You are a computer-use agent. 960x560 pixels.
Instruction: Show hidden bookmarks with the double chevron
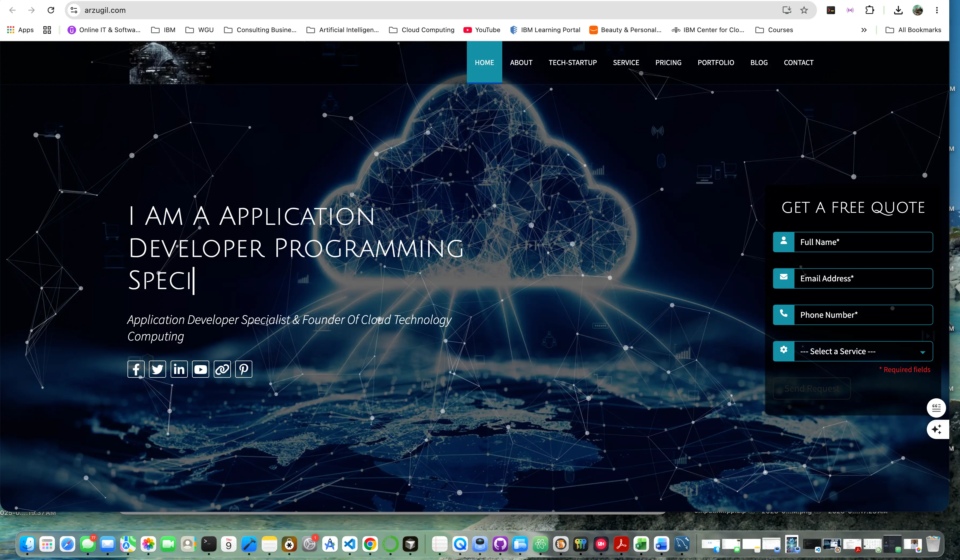(864, 30)
